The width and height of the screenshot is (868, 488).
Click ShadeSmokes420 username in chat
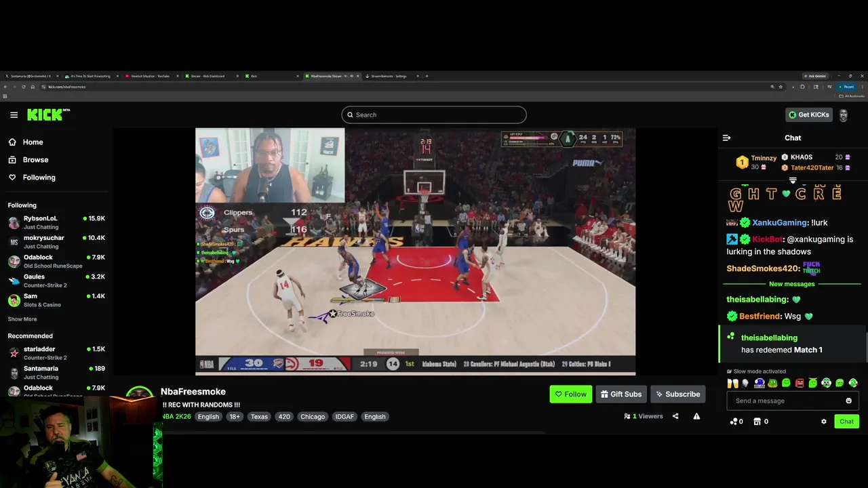(763, 268)
